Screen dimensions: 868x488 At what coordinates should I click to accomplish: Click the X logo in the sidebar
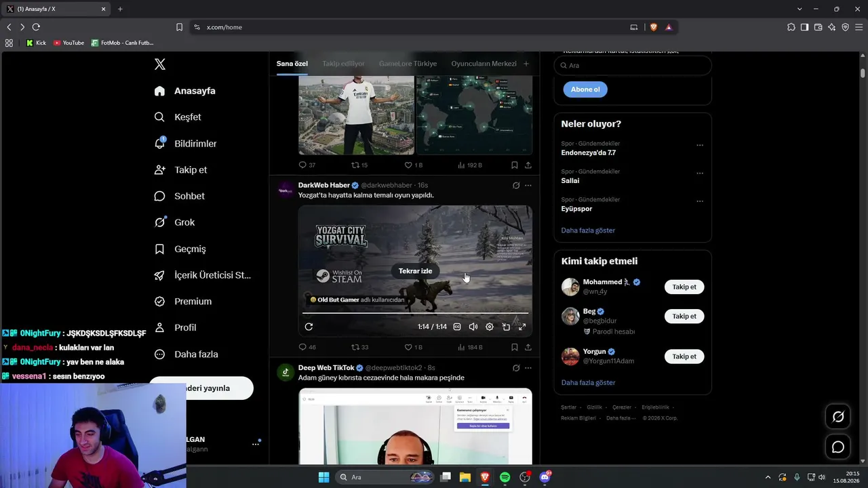click(160, 64)
